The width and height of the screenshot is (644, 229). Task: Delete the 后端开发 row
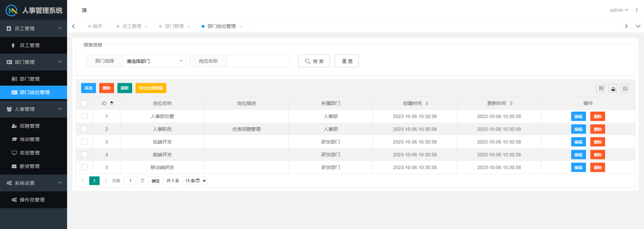pos(598,142)
